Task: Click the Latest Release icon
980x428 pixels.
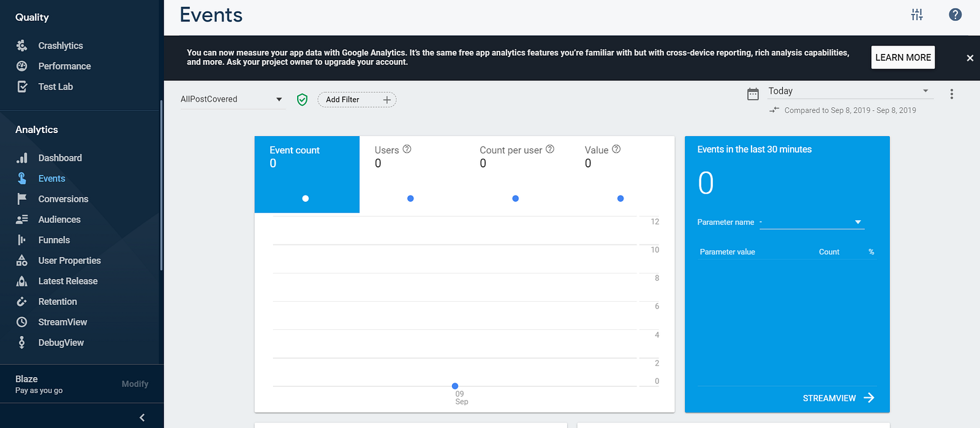Action: tap(22, 281)
